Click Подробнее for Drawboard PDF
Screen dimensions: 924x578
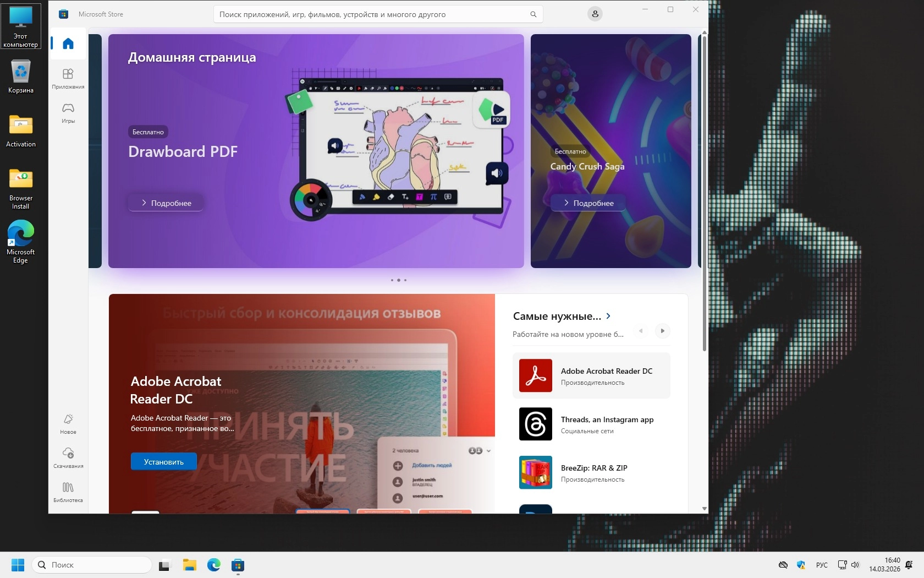pos(166,203)
